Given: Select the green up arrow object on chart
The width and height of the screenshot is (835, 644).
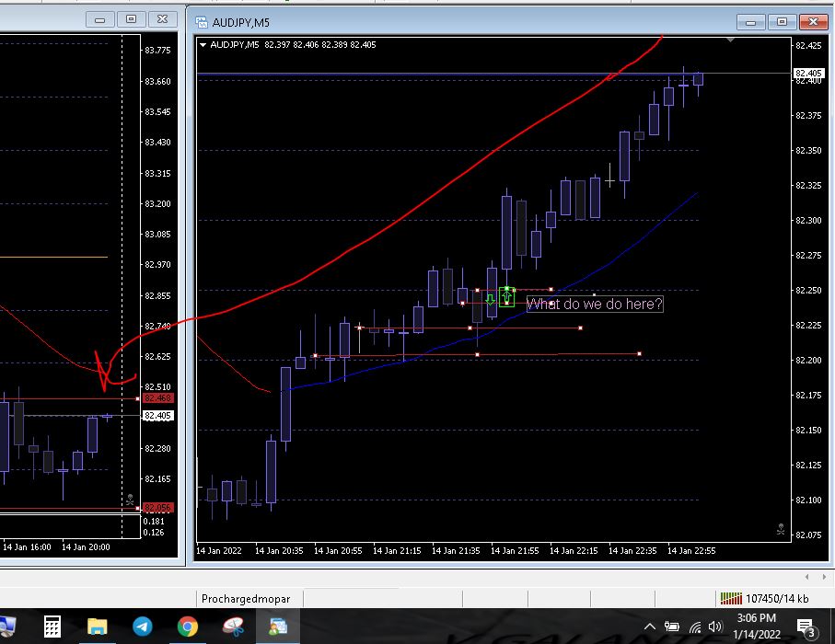Looking at the screenshot, I should pyautogui.click(x=507, y=297).
